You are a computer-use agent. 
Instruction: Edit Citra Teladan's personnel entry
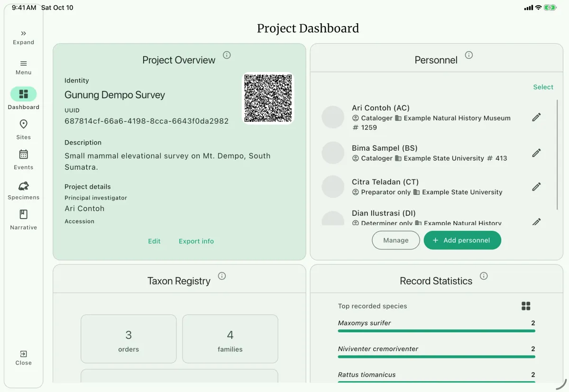point(536,187)
